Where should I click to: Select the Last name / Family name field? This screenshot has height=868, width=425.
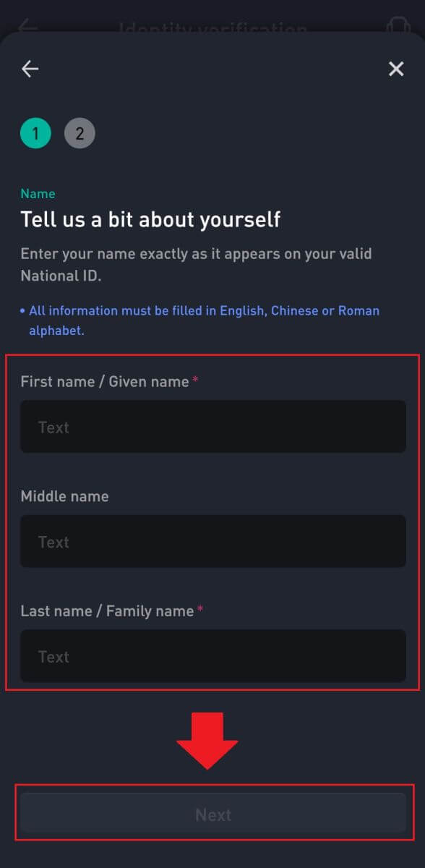[x=212, y=656]
